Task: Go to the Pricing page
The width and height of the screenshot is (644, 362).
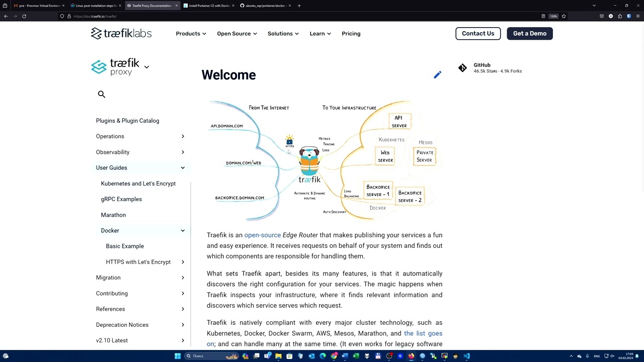Action: [x=351, y=34]
